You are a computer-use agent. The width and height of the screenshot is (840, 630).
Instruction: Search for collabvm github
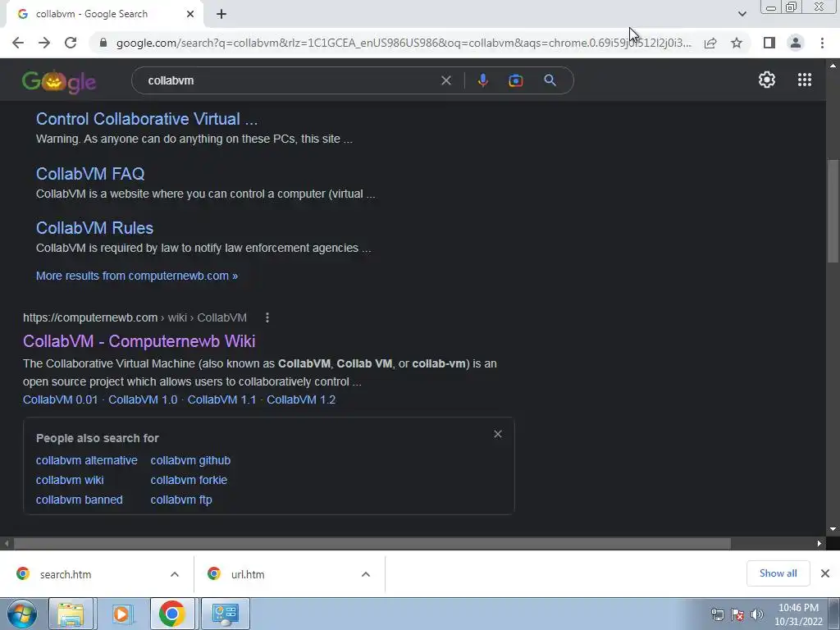pyautogui.click(x=190, y=461)
